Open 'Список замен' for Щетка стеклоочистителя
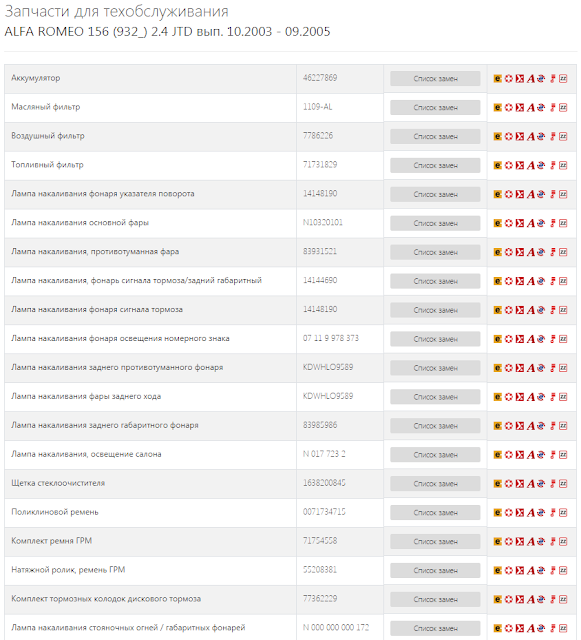 coord(435,484)
